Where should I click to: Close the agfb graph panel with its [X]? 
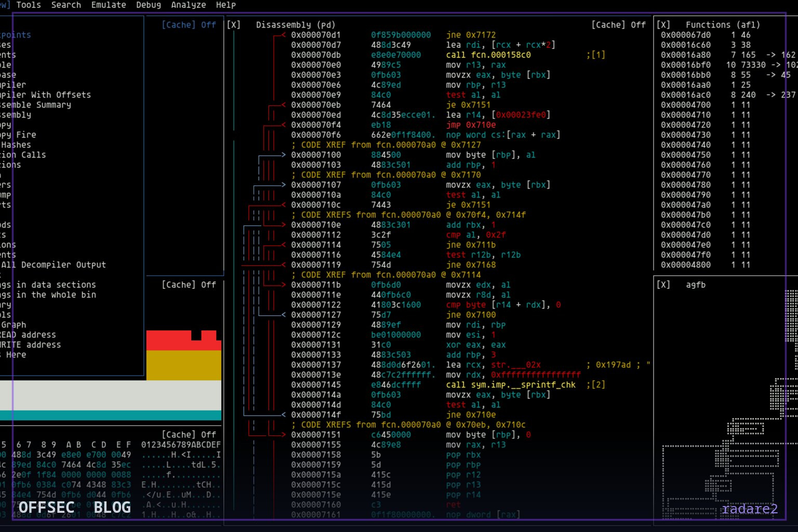point(663,285)
